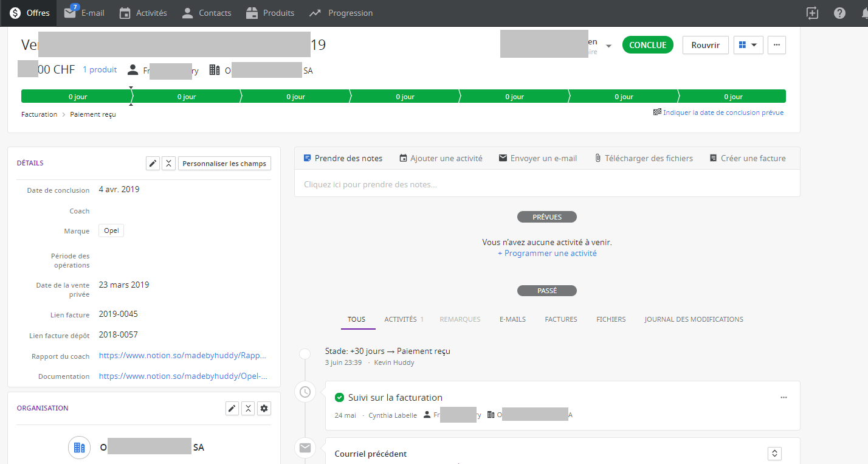Select the ACTIVITÉS history tab
868x464 pixels.
pos(404,319)
